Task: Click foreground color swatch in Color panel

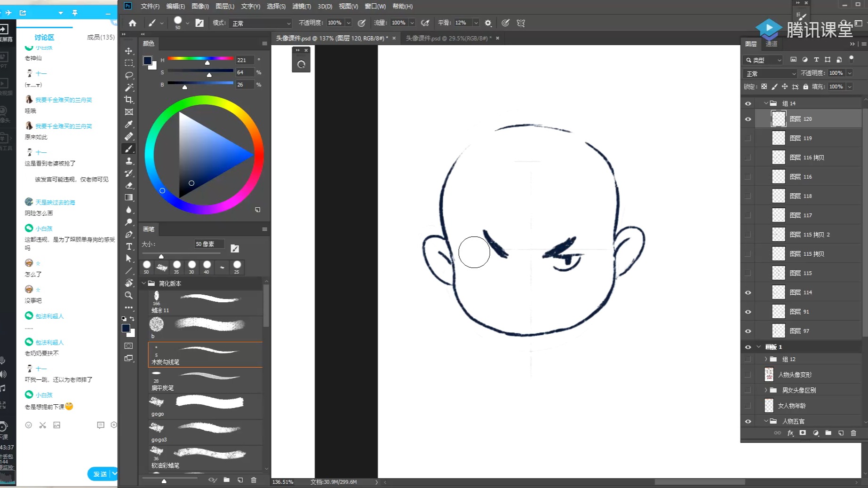Action: [148, 61]
